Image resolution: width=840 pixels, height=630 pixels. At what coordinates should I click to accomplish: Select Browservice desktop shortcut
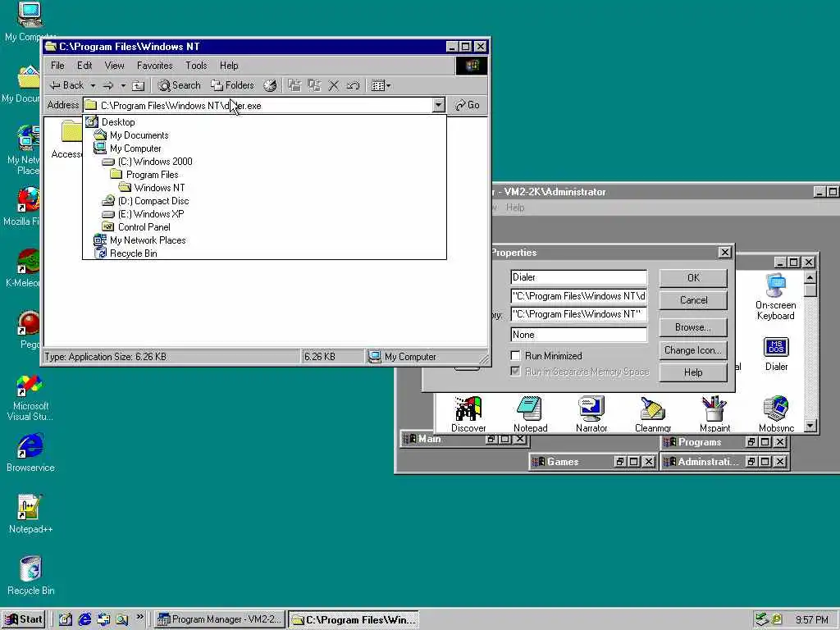coord(30,453)
